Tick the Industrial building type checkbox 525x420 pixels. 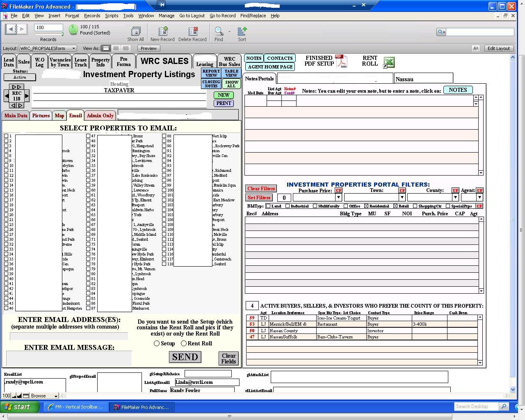pos(288,206)
